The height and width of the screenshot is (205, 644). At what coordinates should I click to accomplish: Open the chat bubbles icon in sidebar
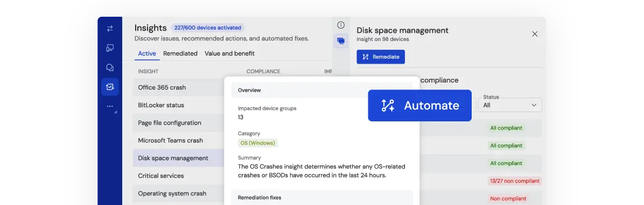click(x=110, y=67)
